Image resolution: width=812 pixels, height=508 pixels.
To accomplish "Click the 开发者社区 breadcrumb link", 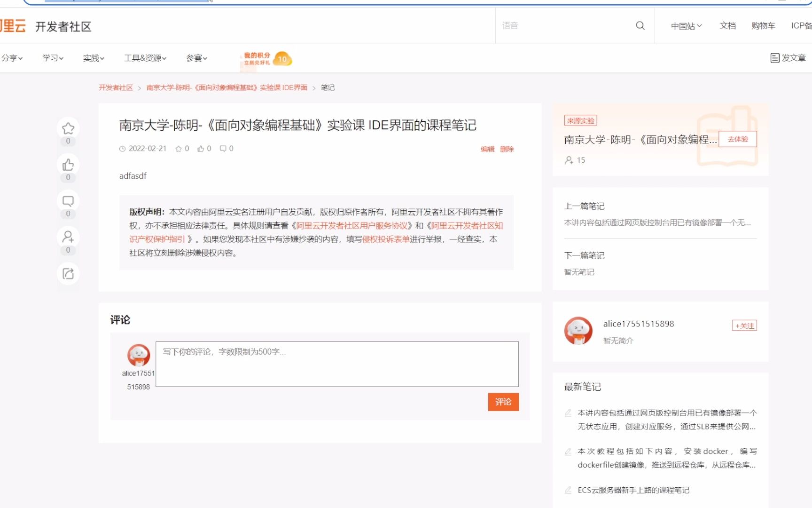I will [116, 87].
